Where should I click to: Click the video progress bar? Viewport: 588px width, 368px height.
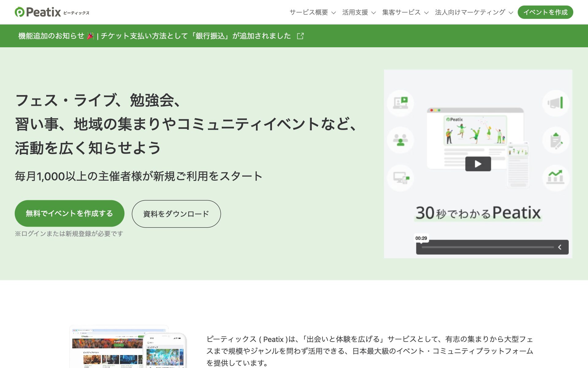(x=488, y=247)
